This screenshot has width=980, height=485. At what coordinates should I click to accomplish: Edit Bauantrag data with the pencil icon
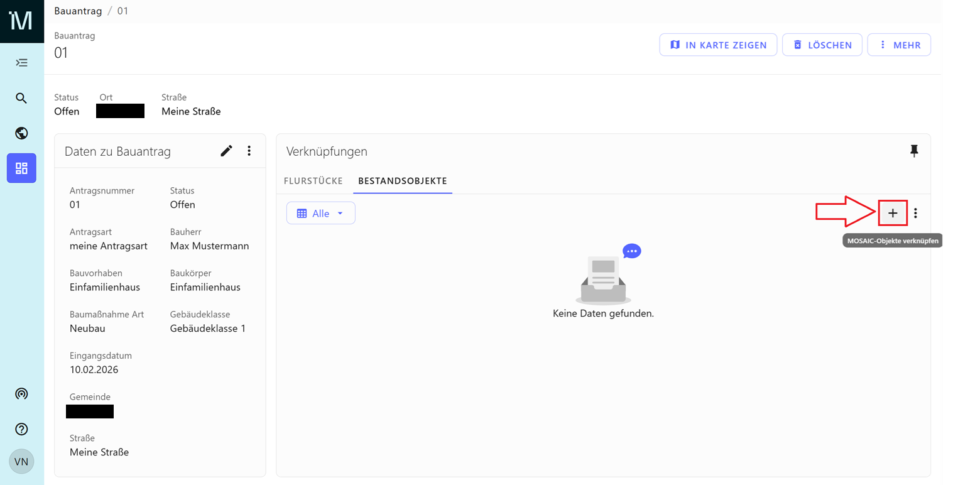click(x=226, y=151)
